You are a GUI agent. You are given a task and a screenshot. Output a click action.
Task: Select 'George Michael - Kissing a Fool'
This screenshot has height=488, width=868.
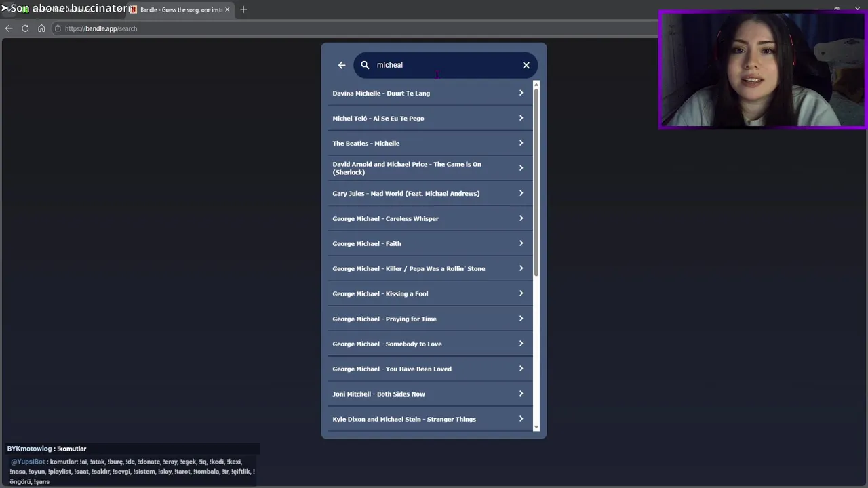coord(430,293)
